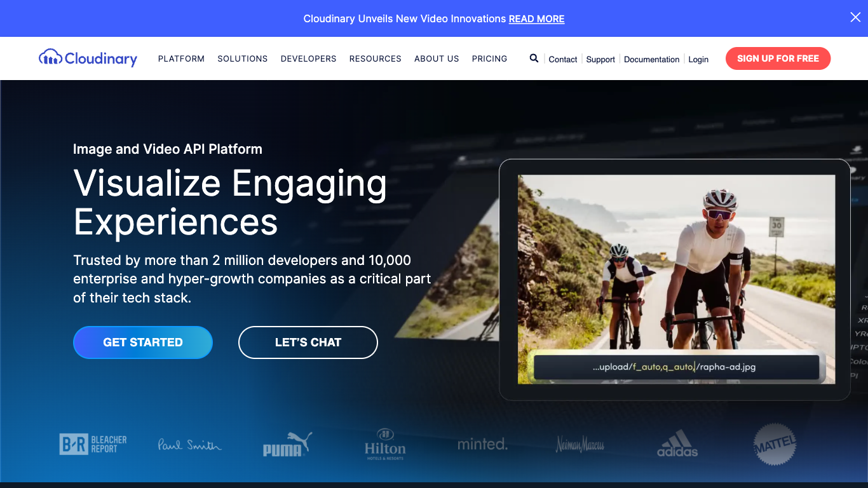The width and height of the screenshot is (868, 488).
Task: Click the Contact link
Action: coord(563,59)
